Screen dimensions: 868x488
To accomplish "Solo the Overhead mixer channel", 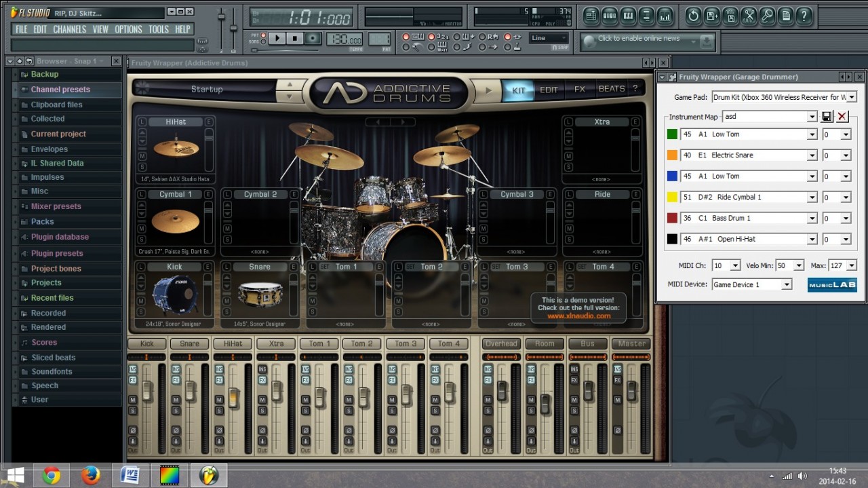I will (488, 411).
